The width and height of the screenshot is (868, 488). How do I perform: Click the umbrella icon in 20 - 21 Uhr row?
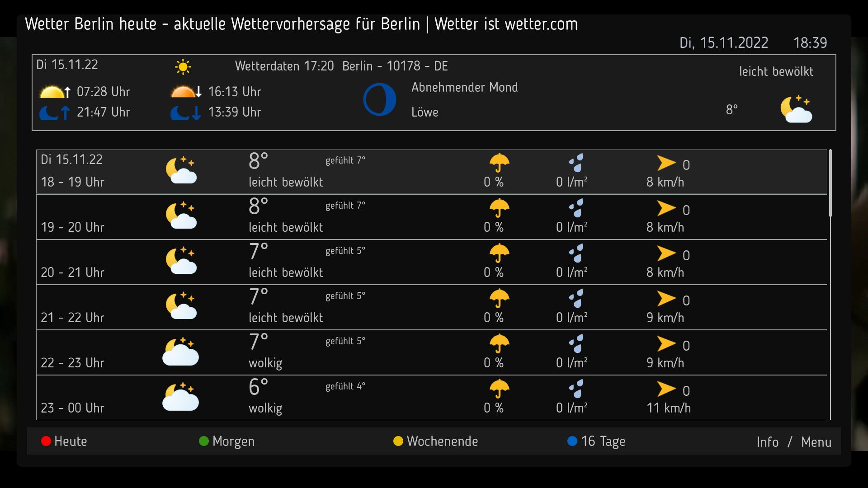pyautogui.click(x=499, y=253)
